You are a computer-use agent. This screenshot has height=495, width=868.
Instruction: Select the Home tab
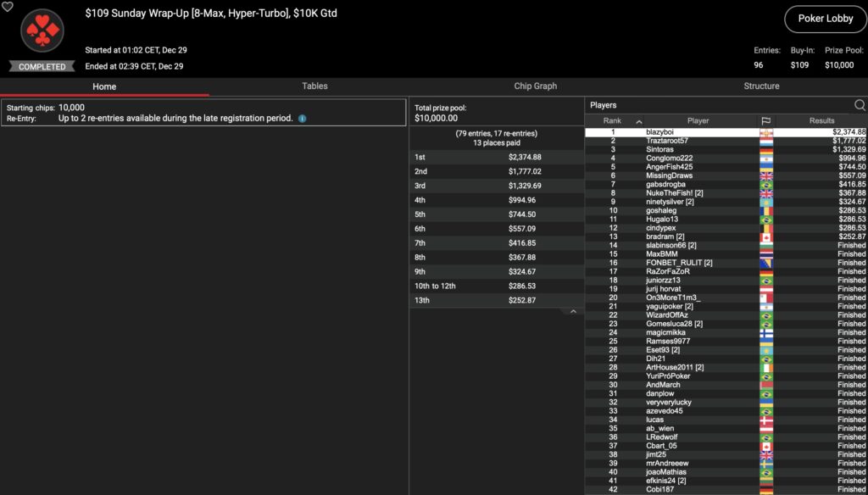coord(104,86)
